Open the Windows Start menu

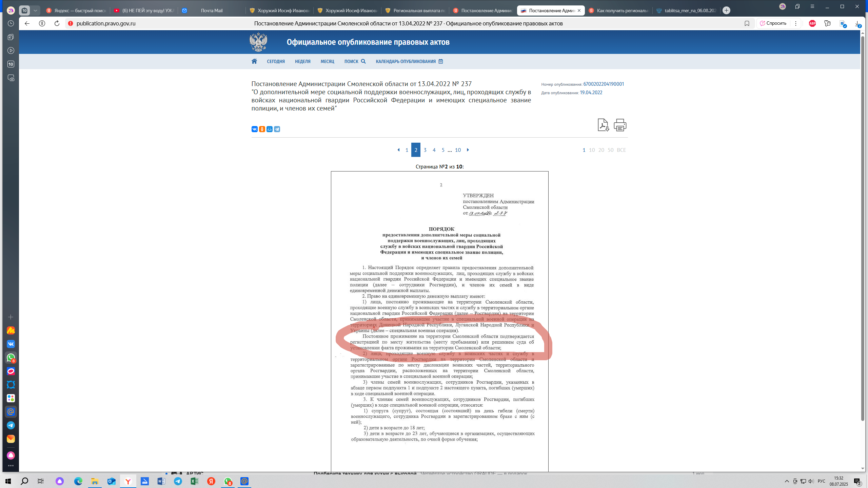tap(8, 481)
